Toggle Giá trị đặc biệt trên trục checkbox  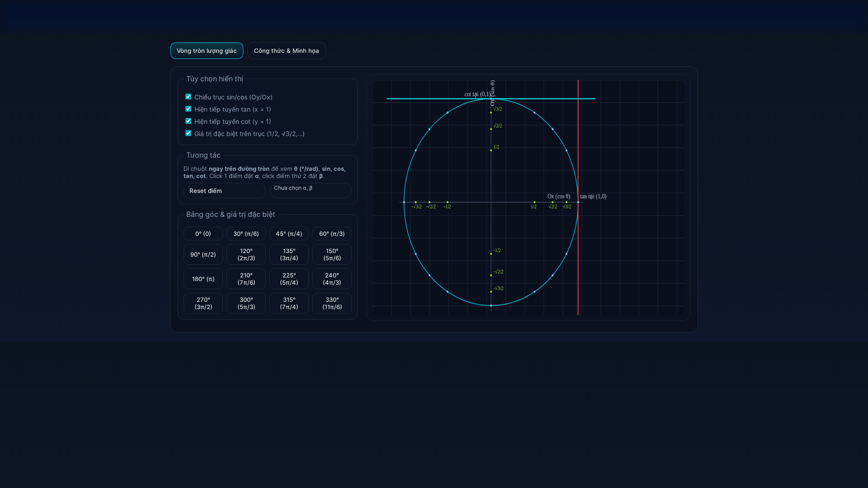(x=188, y=133)
